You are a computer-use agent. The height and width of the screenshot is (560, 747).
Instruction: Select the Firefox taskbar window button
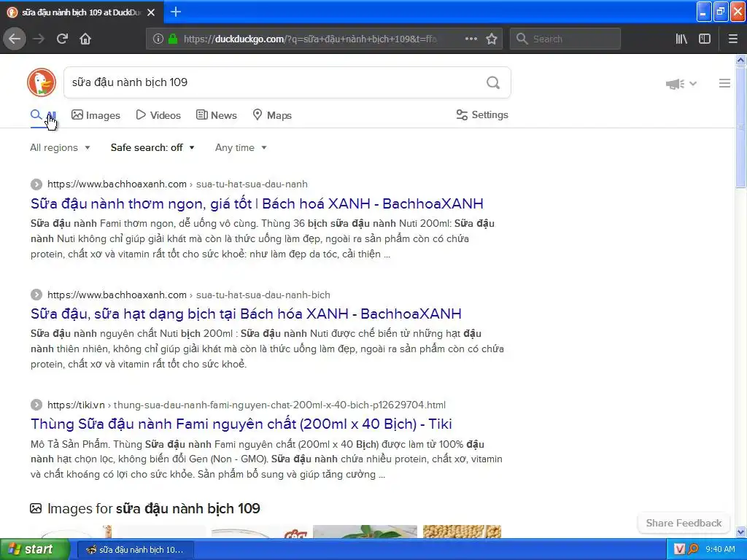click(135, 550)
